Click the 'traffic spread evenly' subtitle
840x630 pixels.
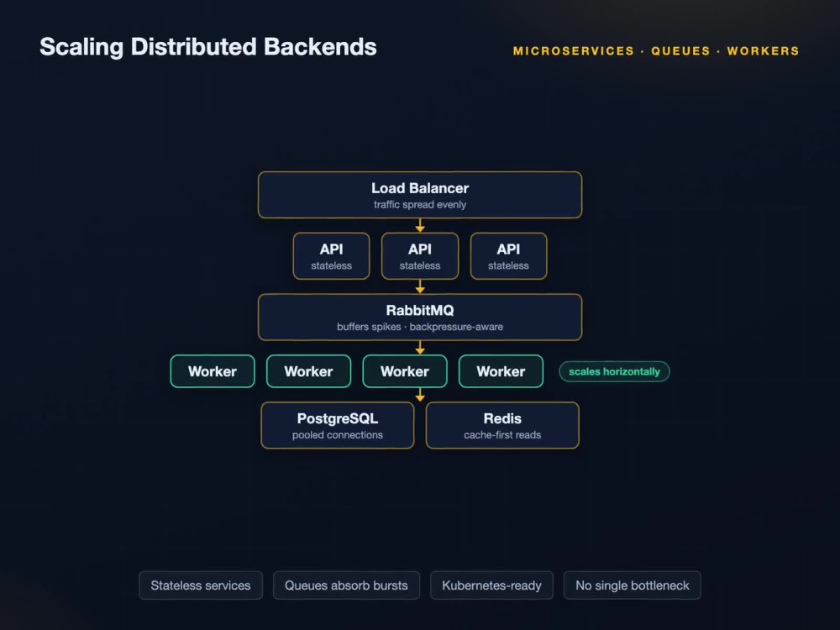tap(420, 205)
